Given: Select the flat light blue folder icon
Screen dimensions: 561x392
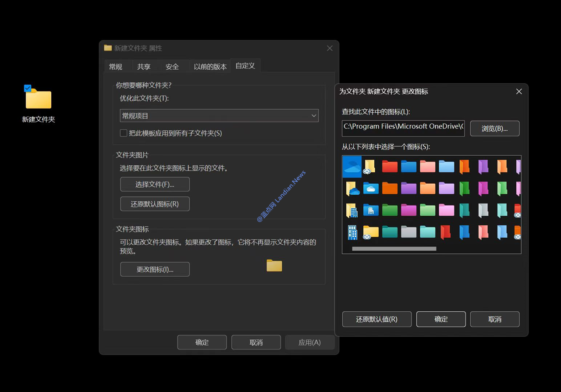Looking at the screenshot, I should pyautogui.click(x=446, y=167).
